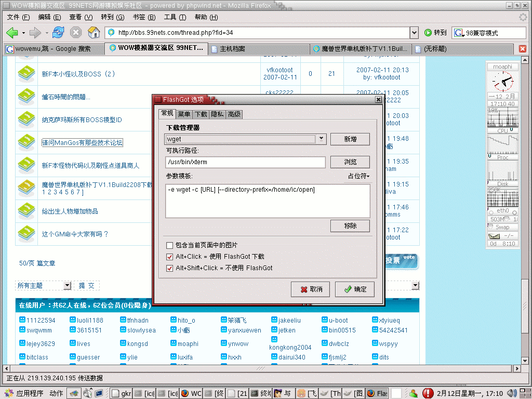532x399 pixels.
Task: Click the 可执行路径 input field showing /usr/bin/xterm
Action: click(x=245, y=162)
